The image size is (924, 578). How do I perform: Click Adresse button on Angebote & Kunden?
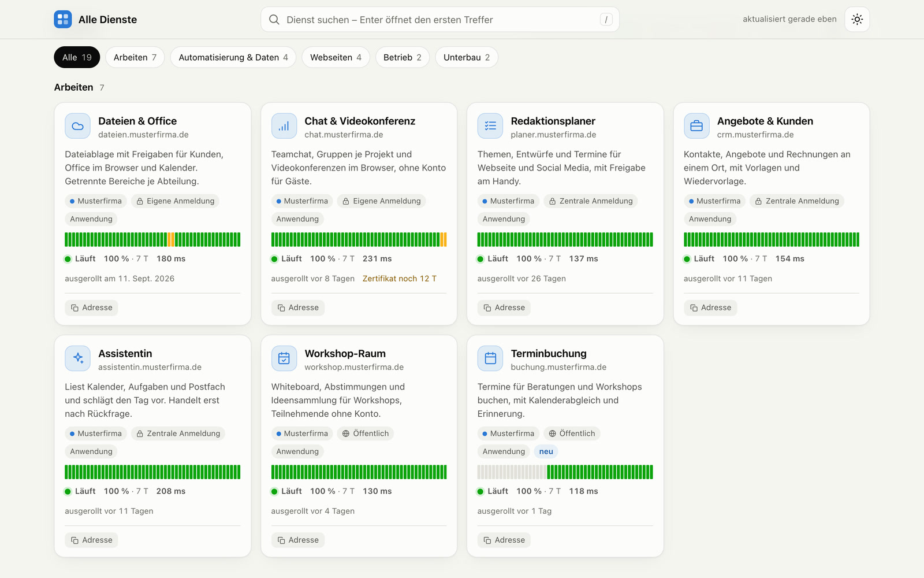point(710,307)
